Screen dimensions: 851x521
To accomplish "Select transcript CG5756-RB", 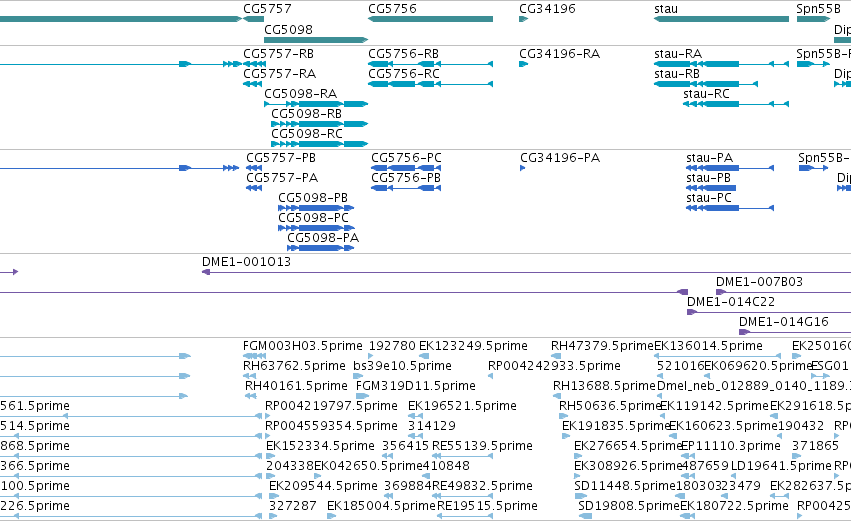I will (x=403, y=54).
